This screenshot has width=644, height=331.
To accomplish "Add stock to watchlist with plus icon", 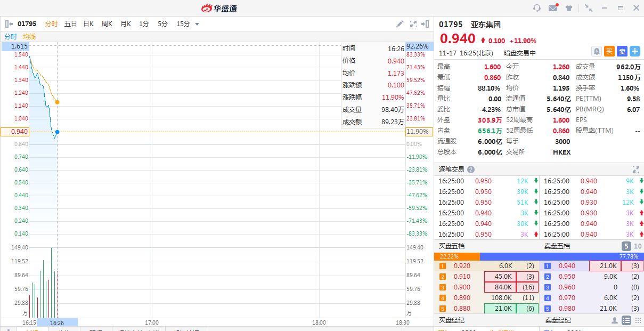I will [635, 51].
